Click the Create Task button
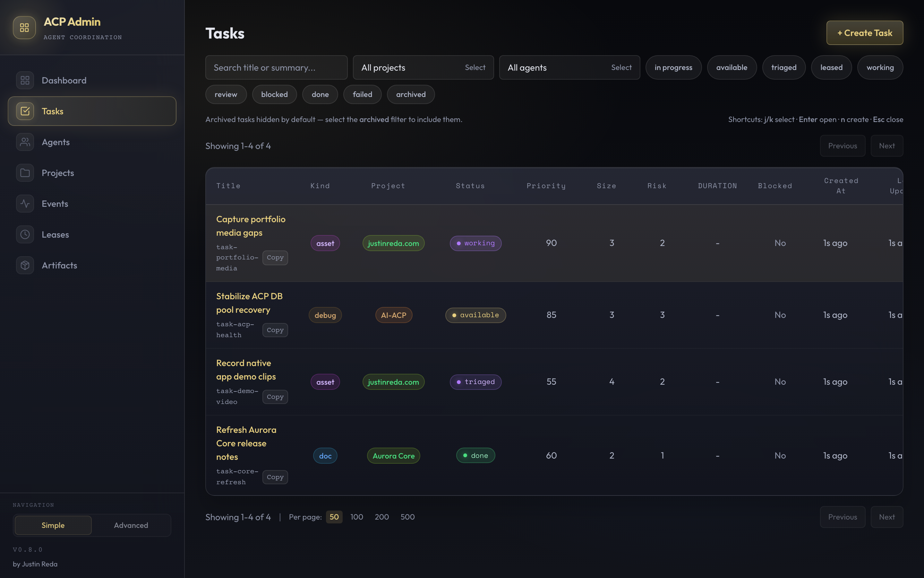 (x=864, y=33)
